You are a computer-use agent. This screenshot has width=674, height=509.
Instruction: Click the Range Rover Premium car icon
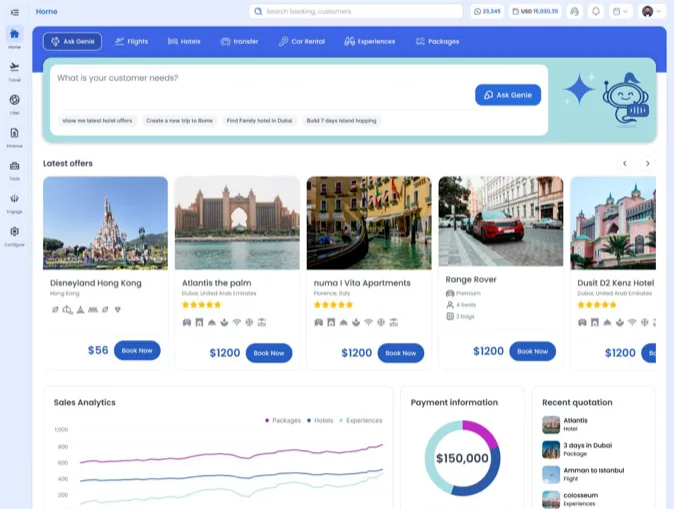tap(450, 293)
